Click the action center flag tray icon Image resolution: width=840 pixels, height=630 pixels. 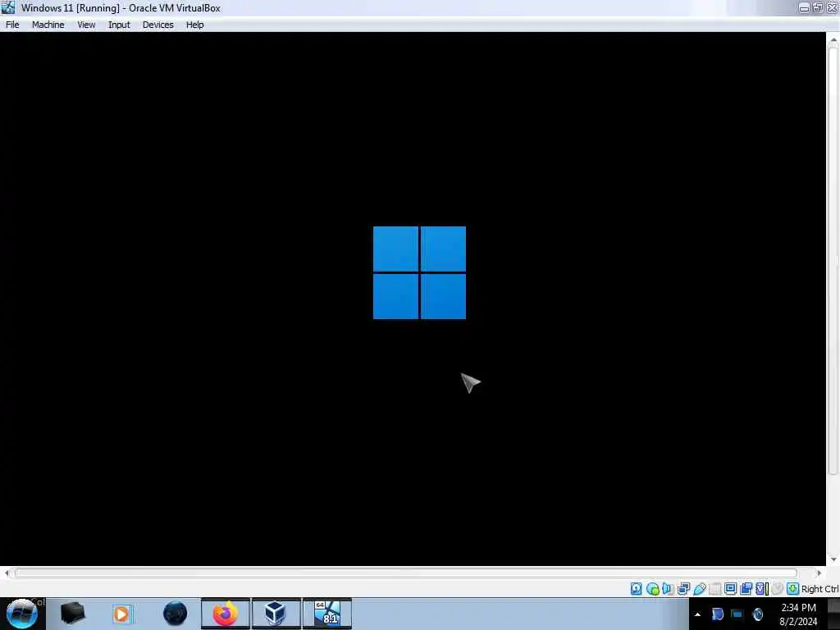click(x=718, y=614)
